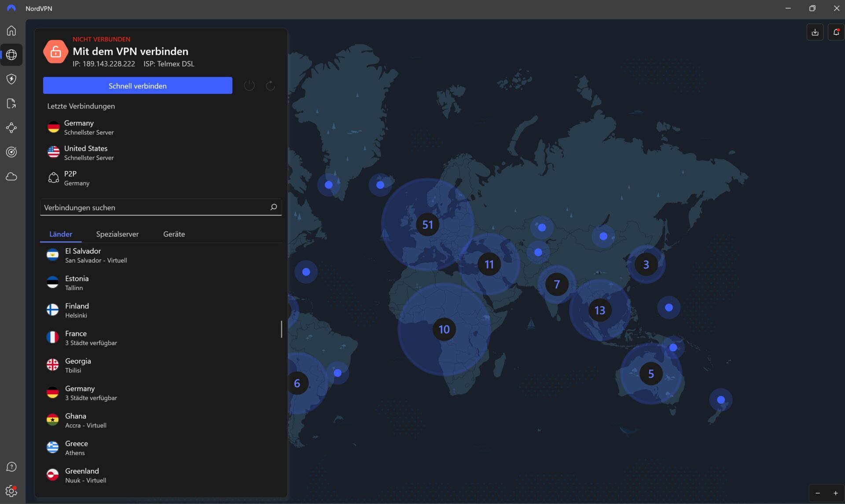The image size is (845, 504).
Task: Zoom out on the map
Action: [818, 493]
